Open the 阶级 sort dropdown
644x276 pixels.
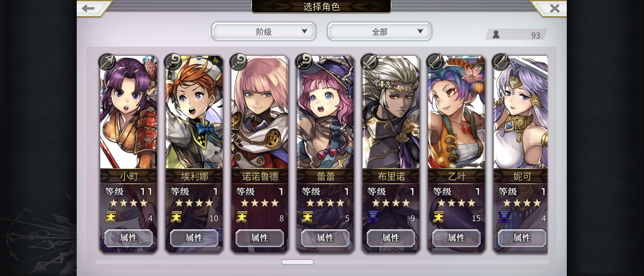(x=264, y=31)
